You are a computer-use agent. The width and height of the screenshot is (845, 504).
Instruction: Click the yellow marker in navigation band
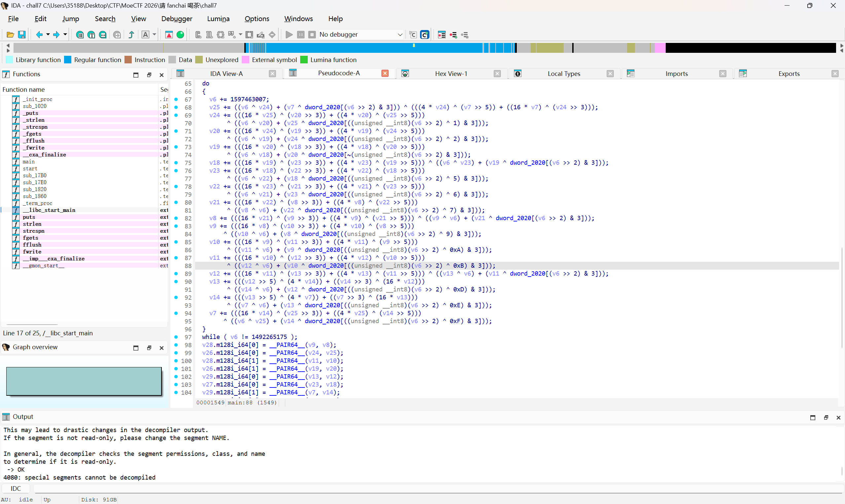point(414,45)
